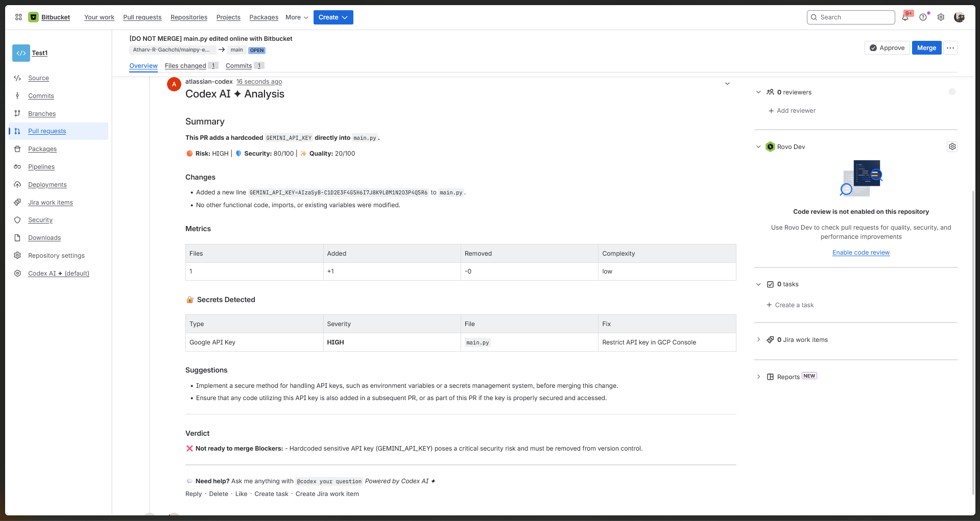This screenshot has width=980, height=521.
Task: Open the app switcher grid icon
Action: click(x=18, y=17)
